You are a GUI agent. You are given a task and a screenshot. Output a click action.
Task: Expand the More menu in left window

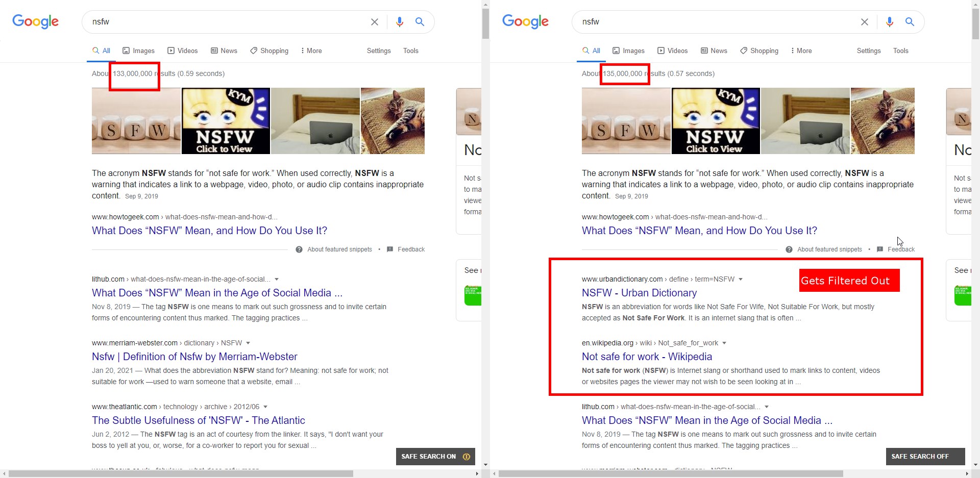coord(311,51)
